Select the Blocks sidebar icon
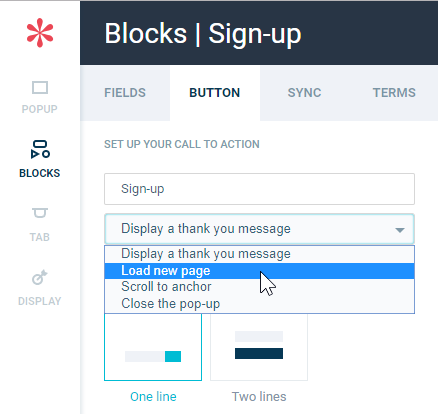 pyautogui.click(x=40, y=149)
